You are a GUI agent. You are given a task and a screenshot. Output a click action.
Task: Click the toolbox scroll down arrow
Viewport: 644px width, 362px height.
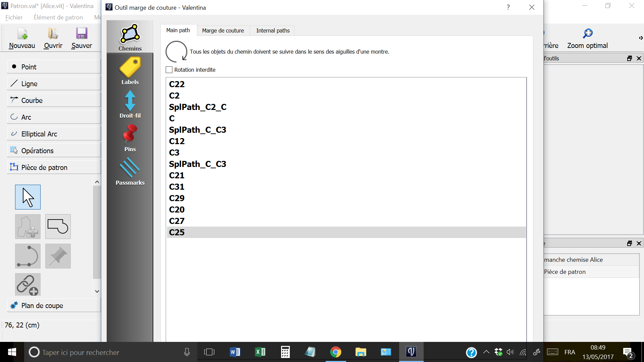tap(97, 291)
